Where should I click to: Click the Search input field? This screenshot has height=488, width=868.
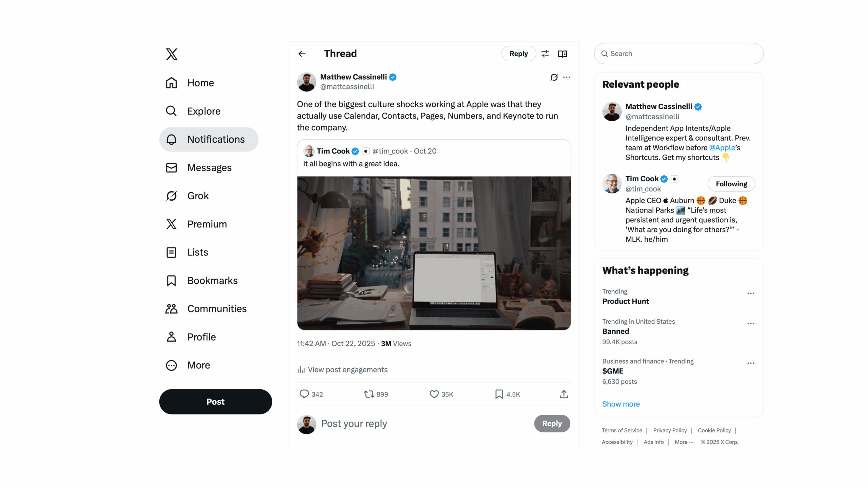click(679, 54)
